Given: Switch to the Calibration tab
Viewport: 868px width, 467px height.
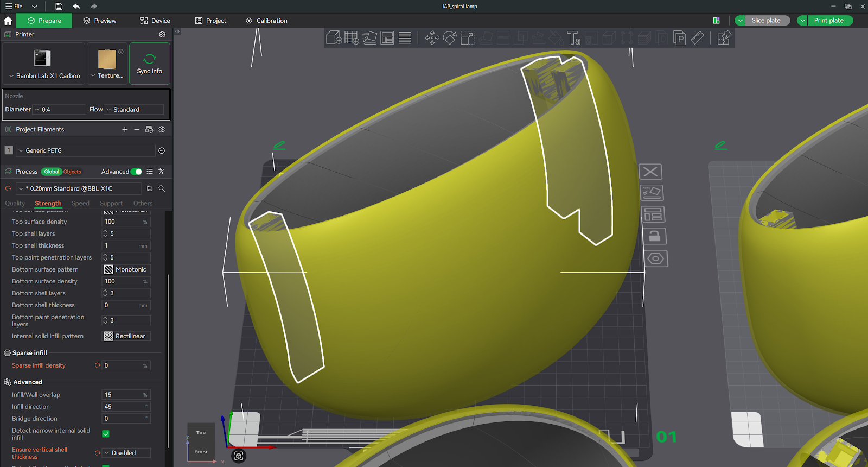Looking at the screenshot, I should coord(267,21).
